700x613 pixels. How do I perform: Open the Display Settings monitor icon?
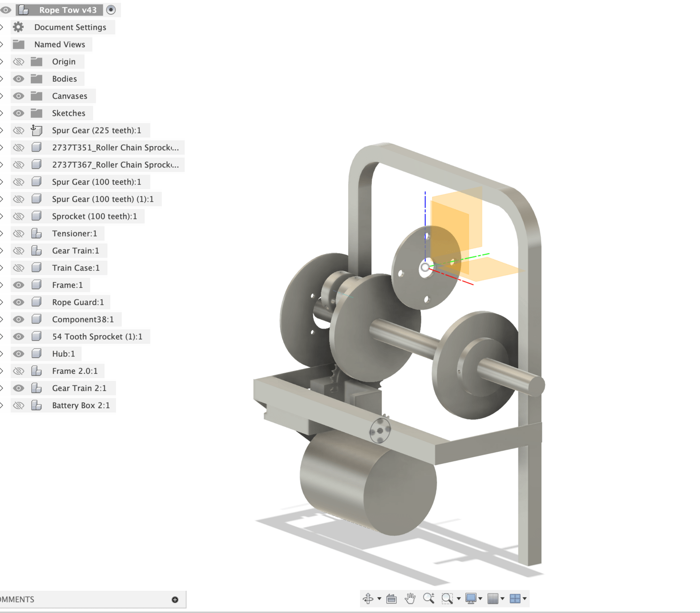tap(471, 599)
